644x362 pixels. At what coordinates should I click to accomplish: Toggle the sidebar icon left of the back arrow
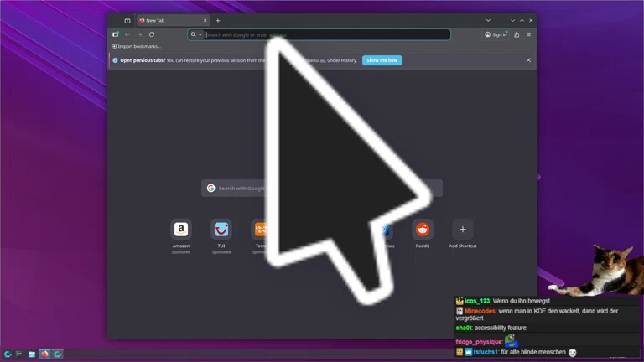click(x=116, y=34)
